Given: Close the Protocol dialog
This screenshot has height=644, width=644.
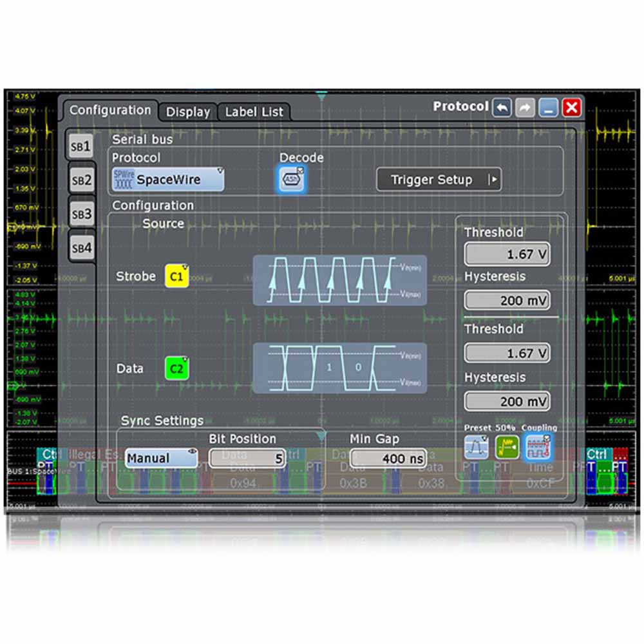Looking at the screenshot, I should pos(572,108).
